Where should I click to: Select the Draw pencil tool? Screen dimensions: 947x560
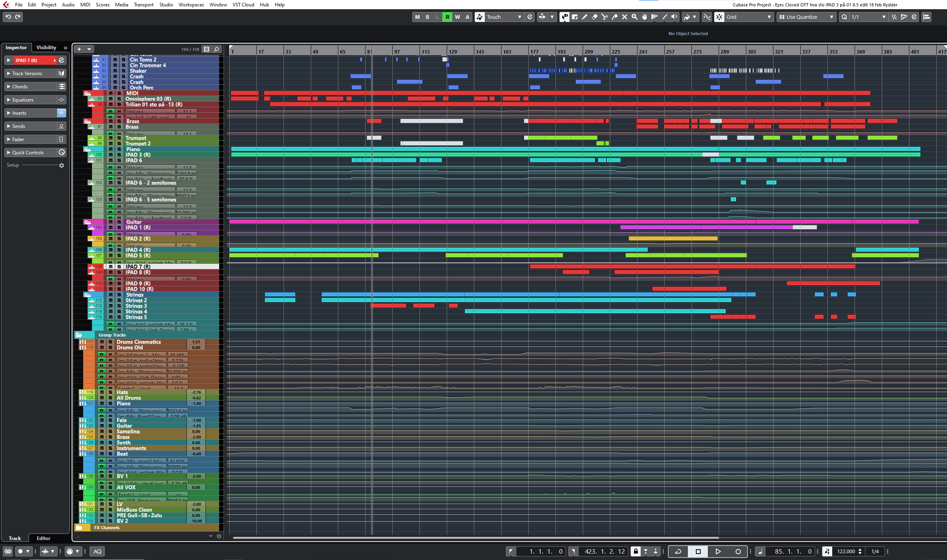[584, 17]
